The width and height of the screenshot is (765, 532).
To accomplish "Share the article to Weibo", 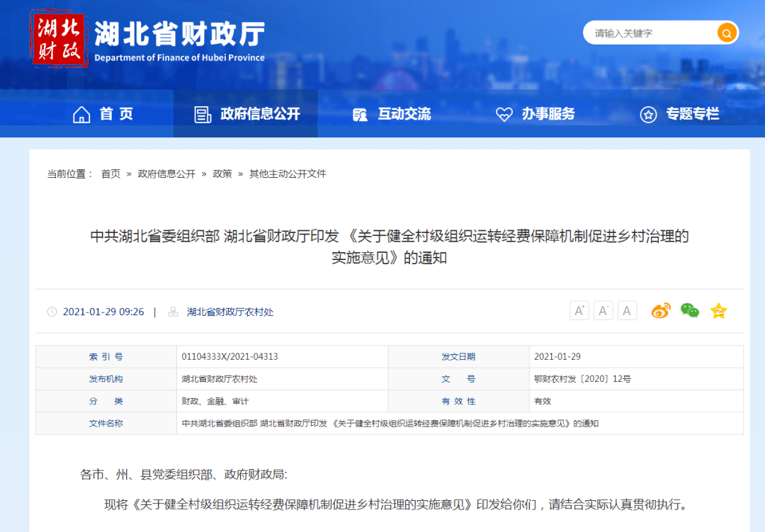I will click(661, 310).
